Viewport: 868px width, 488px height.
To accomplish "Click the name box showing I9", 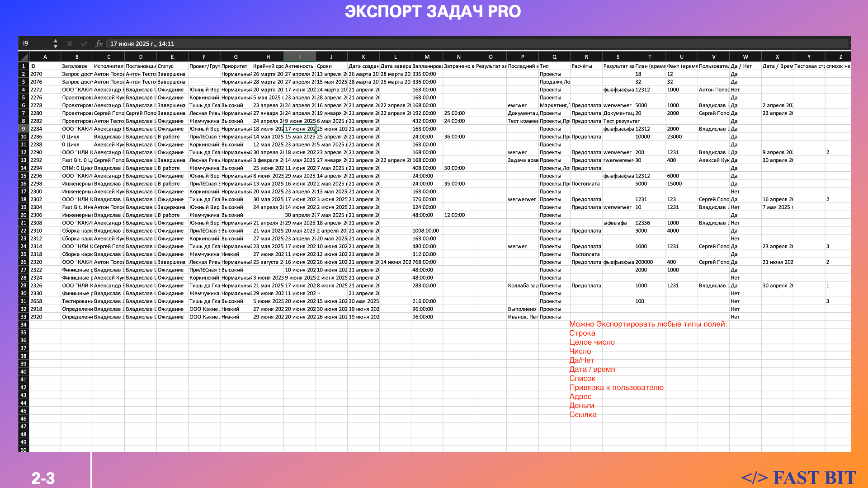I will coord(36,44).
